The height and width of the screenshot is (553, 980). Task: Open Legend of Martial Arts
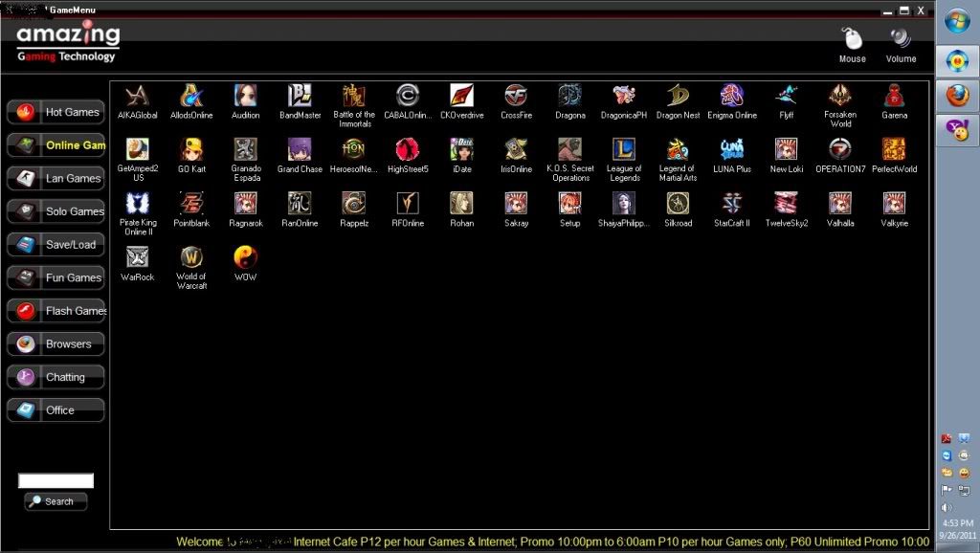pos(678,150)
